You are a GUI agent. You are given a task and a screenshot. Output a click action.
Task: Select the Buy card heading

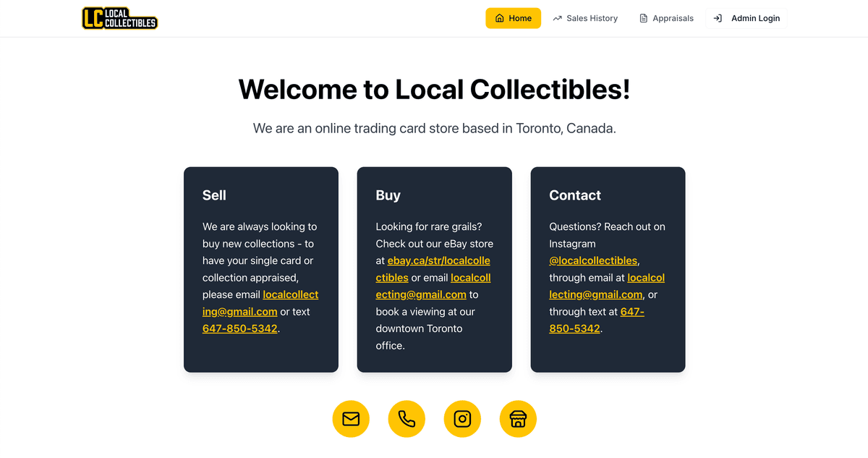coord(388,195)
